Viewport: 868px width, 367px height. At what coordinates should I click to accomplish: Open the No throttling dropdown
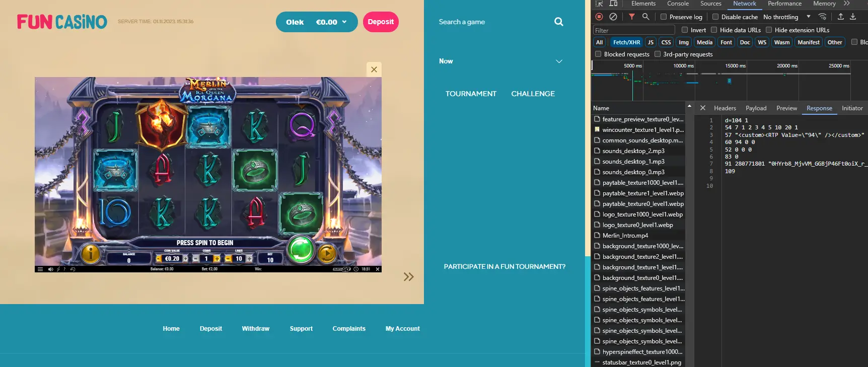(787, 17)
